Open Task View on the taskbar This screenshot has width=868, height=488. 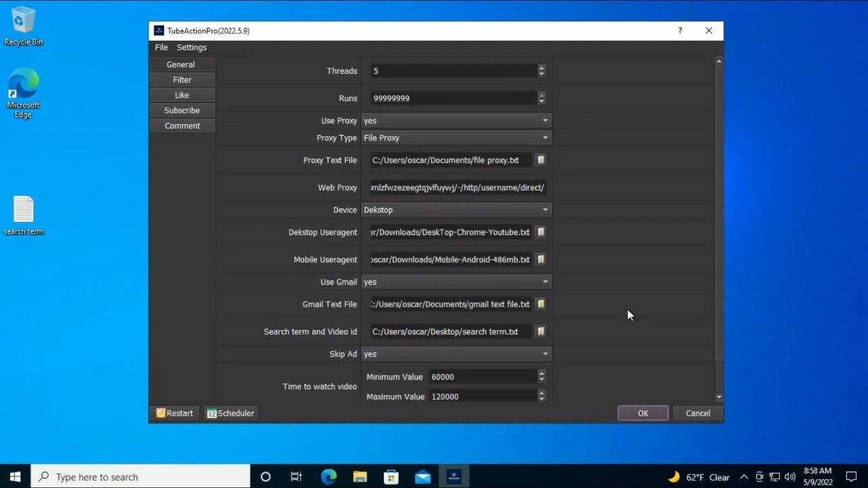(x=296, y=476)
